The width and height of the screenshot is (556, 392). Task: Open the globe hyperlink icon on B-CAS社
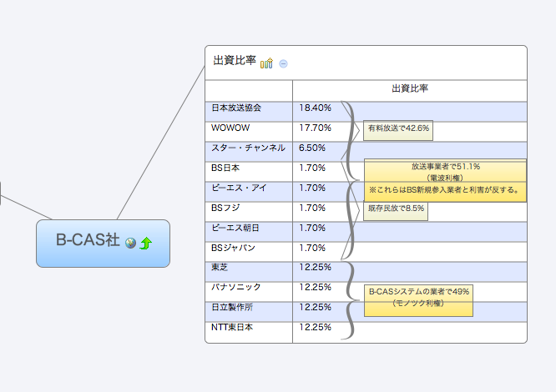(130, 243)
